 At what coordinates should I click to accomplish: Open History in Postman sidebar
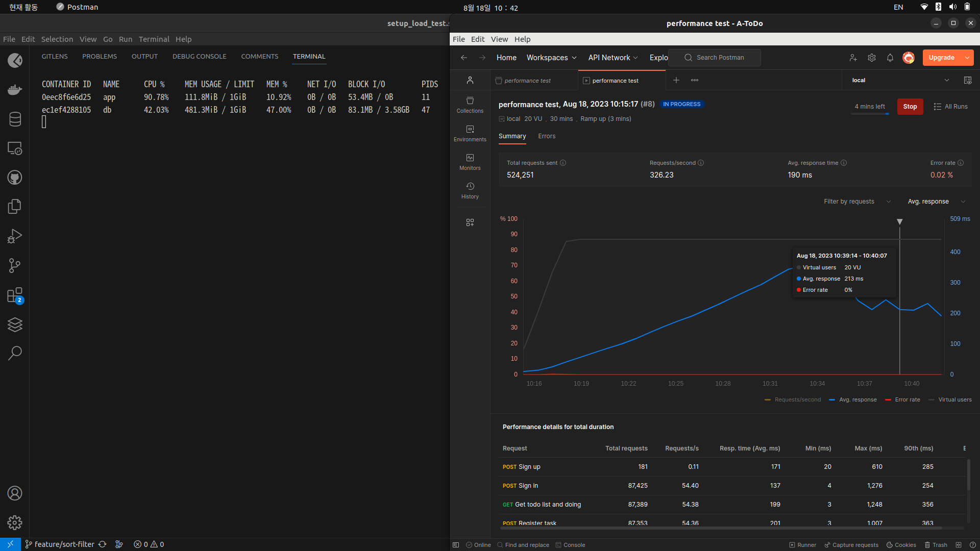coord(470,190)
